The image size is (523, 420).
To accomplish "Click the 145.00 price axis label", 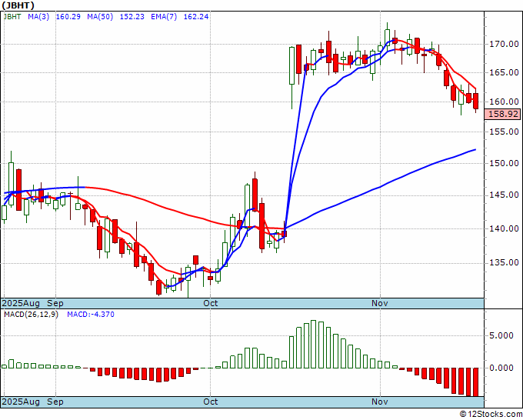I will point(504,195).
